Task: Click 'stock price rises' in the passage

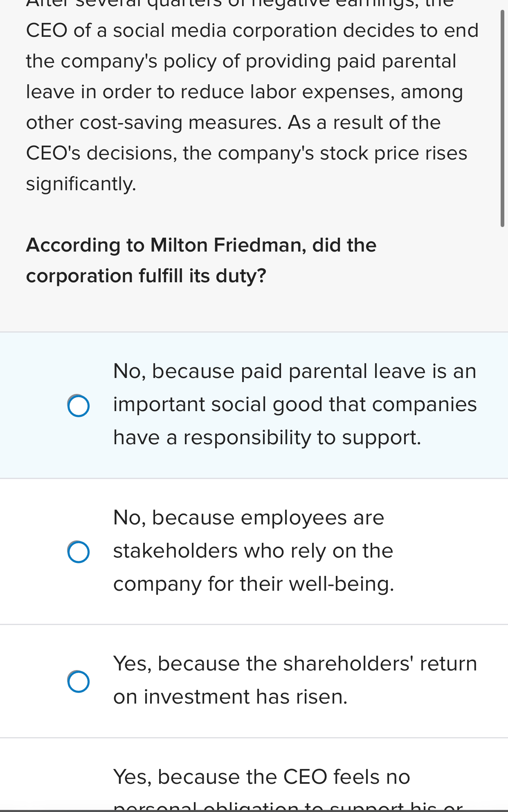Action: (x=393, y=153)
